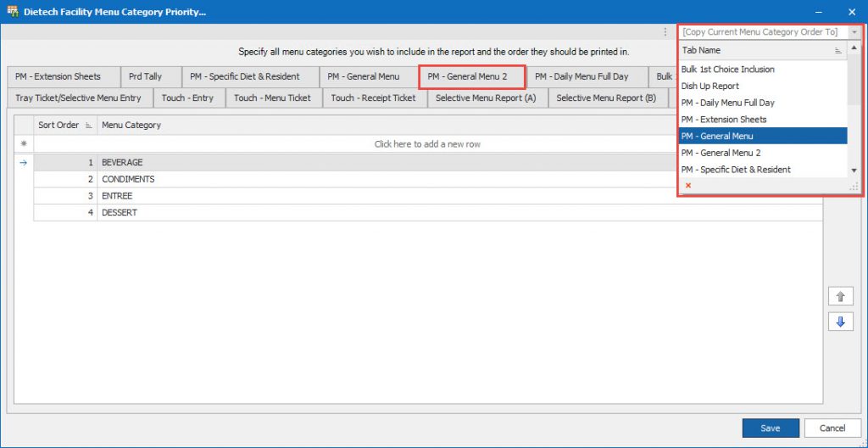This screenshot has width=868, height=448.
Task: Choose Dish Up Report from the dropdown list
Action: 710,86
